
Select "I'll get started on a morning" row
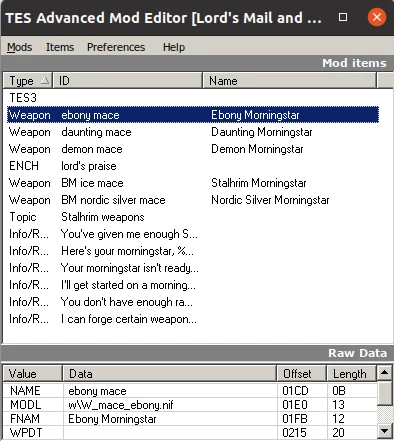[x=193, y=285]
